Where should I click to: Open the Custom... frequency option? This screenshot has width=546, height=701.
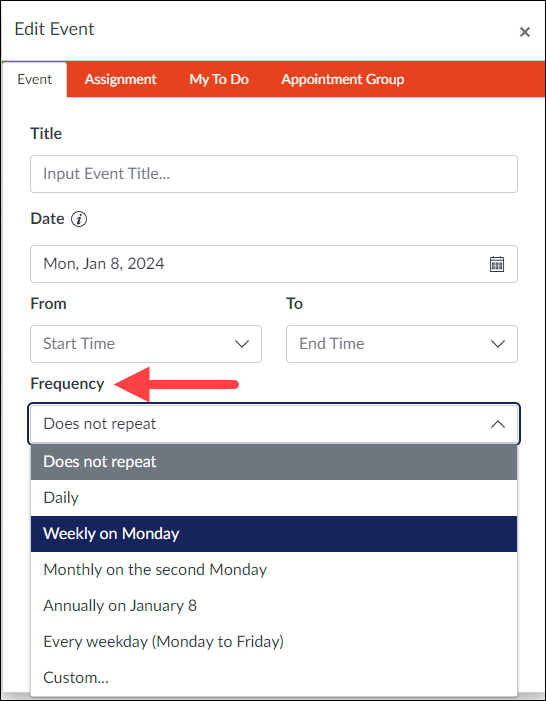[x=274, y=678]
